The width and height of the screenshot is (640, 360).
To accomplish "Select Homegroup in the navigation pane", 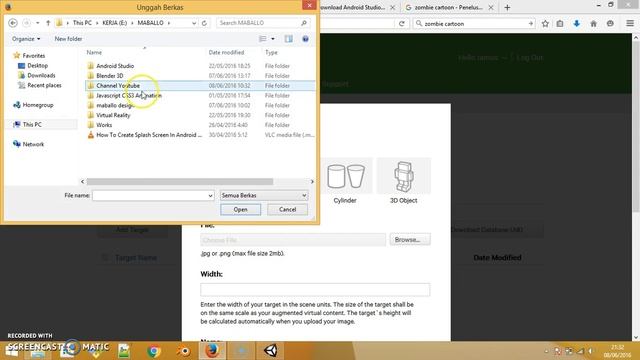I will 38,105.
